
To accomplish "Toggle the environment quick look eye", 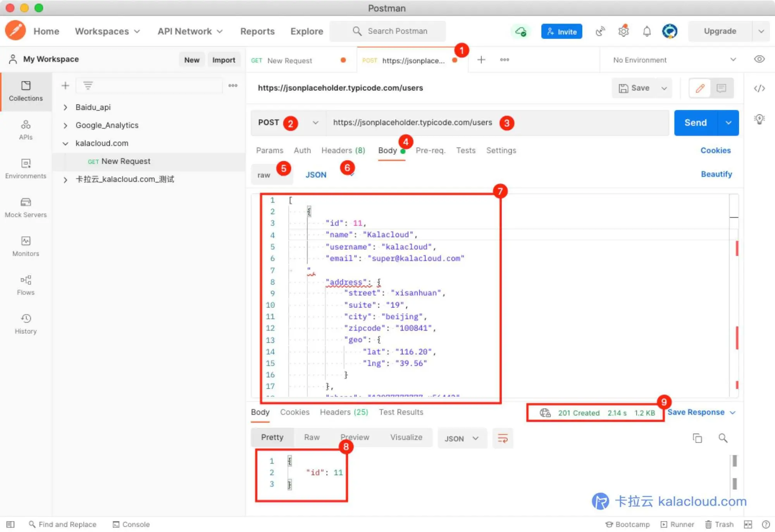I will (x=759, y=59).
